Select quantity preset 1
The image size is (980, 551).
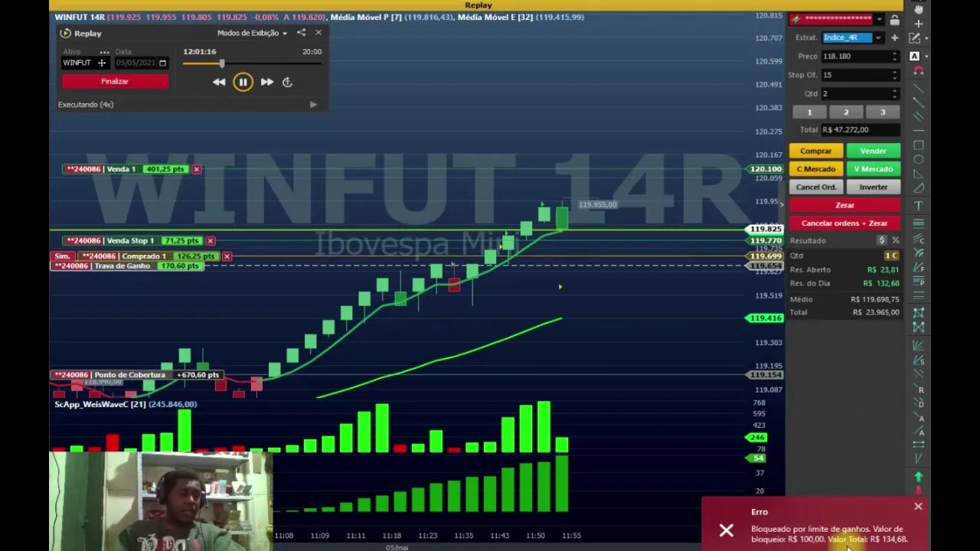[x=809, y=112]
